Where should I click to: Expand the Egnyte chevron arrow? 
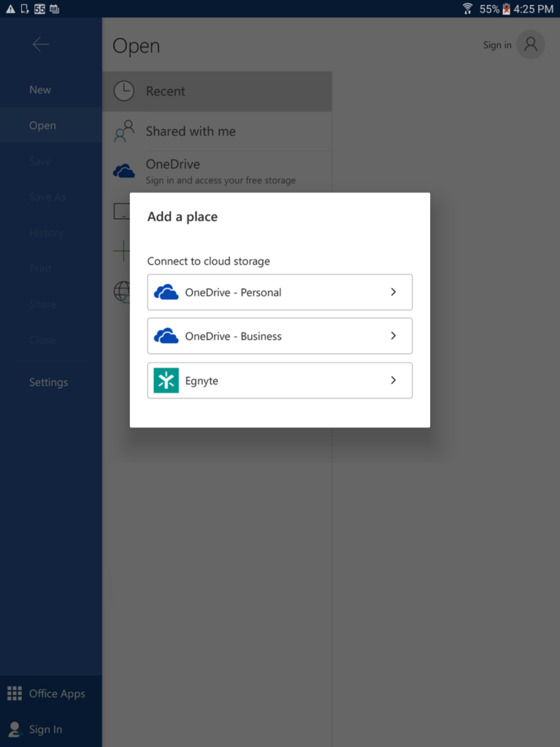click(x=393, y=381)
